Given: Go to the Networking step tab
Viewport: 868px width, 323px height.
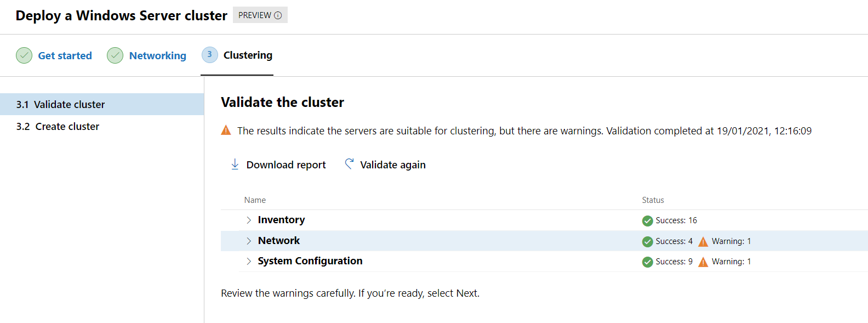Looking at the screenshot, I should (157, 55).
